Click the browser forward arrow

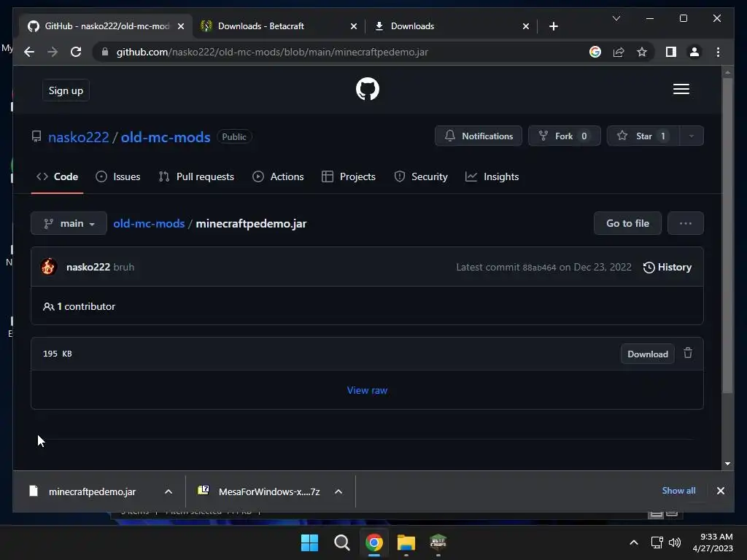tap(53, 52)
